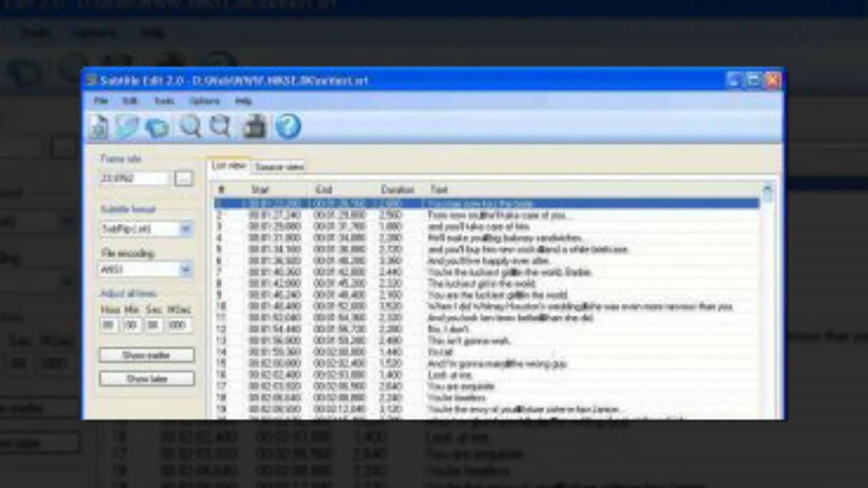Click duration cell 3.920 in row 10
Screen dimensions: 868x488
pyautogui.click(x=392, y=306)
